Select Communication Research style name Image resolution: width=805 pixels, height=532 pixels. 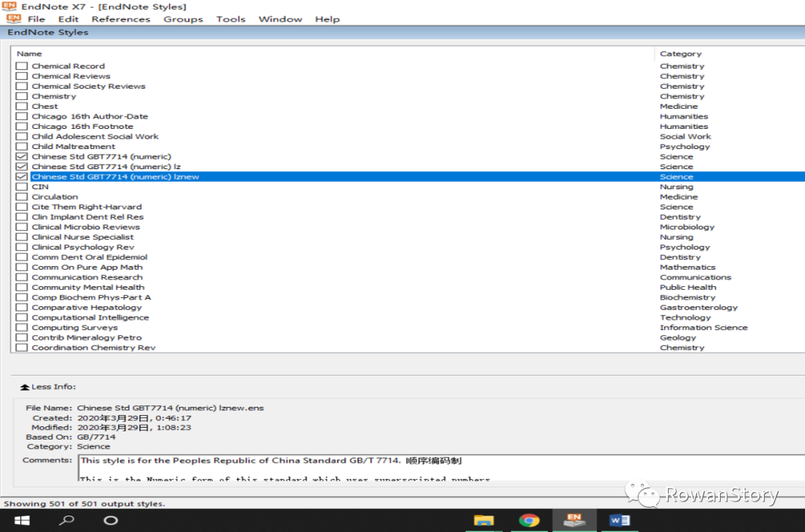click(87, 277)
